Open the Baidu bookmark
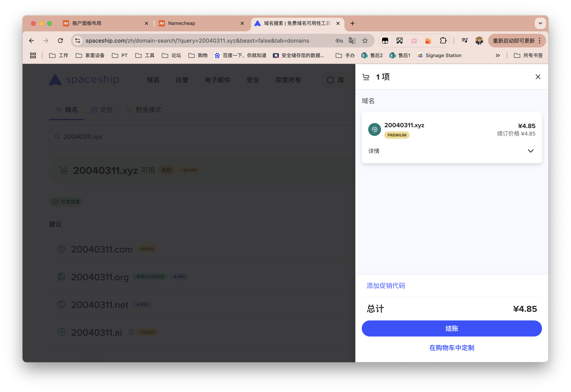The image size is (571, 392). tap(240, 55)
